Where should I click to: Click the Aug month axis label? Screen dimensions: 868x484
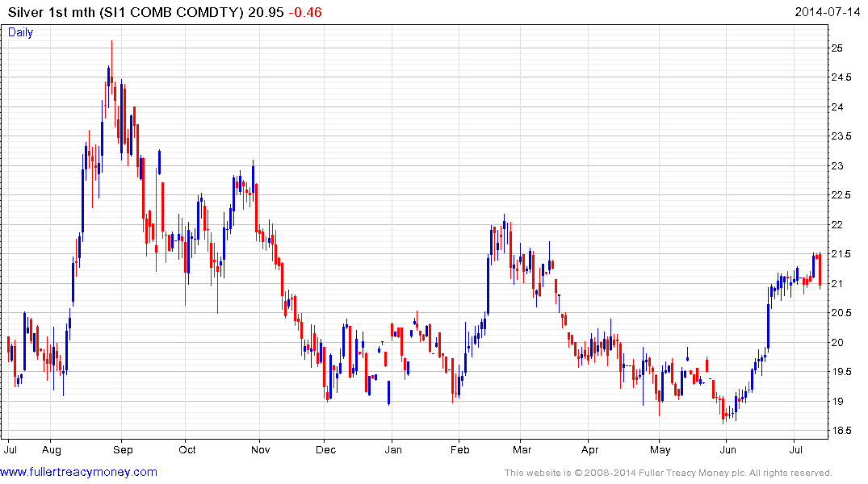[52, 450]
